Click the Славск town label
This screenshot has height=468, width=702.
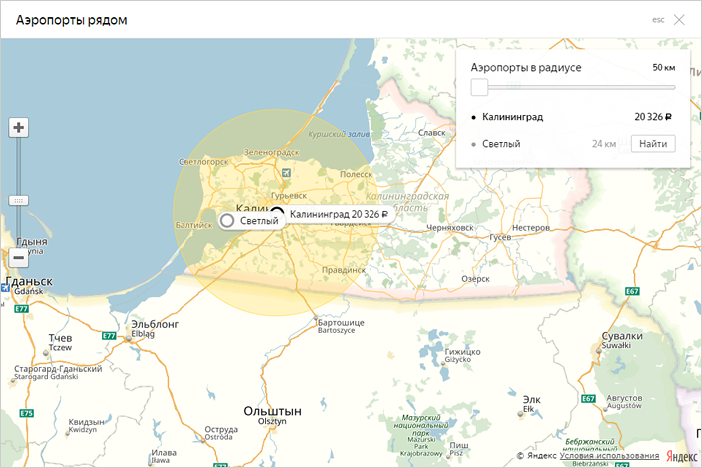coord(432,133)
